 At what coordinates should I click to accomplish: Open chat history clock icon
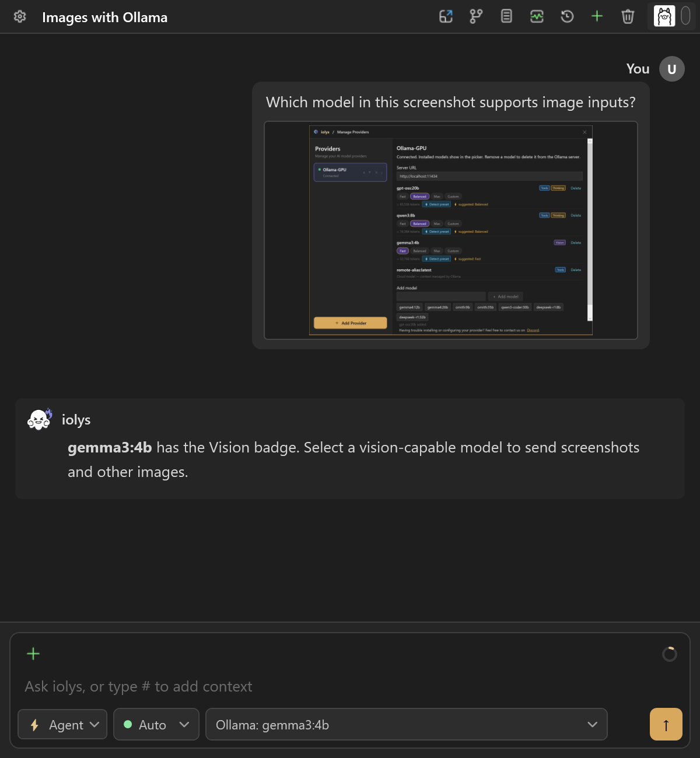567,16
